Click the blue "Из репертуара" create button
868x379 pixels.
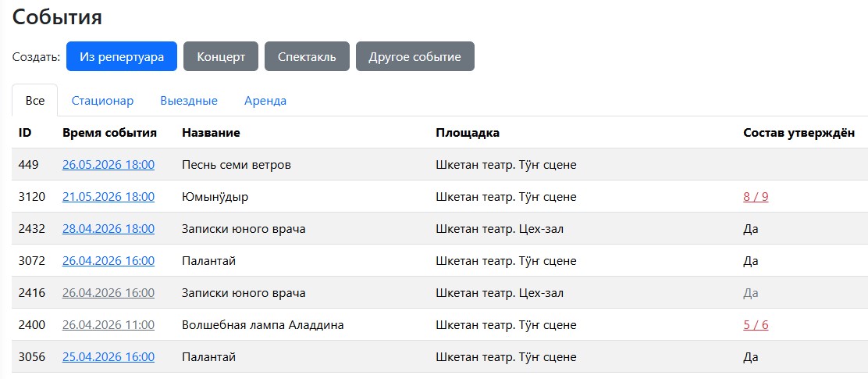[x=122, y=56]
